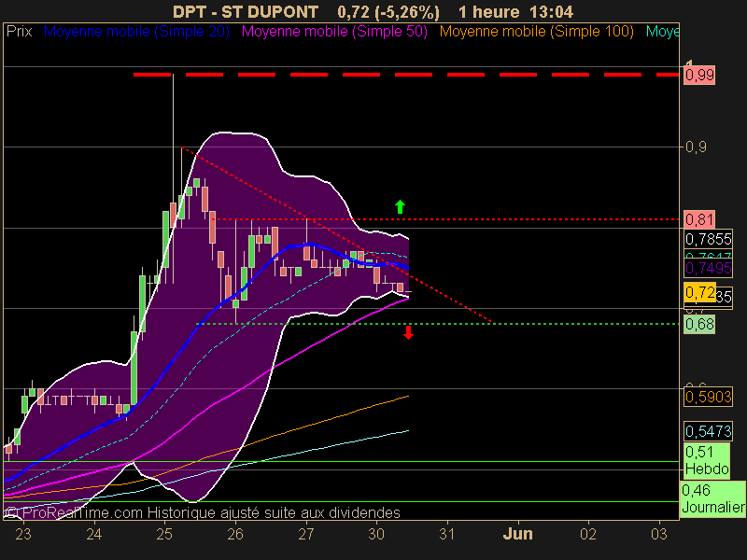Screen dimensions: 747x560
Task: Click the date 03 on the time axis
Action: (x=659, y=534)
